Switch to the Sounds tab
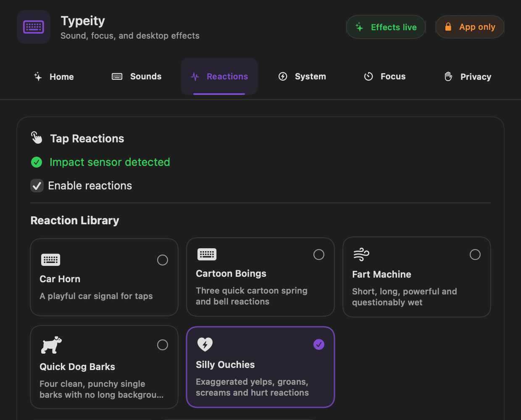The image size is (521, 420). 137,76
